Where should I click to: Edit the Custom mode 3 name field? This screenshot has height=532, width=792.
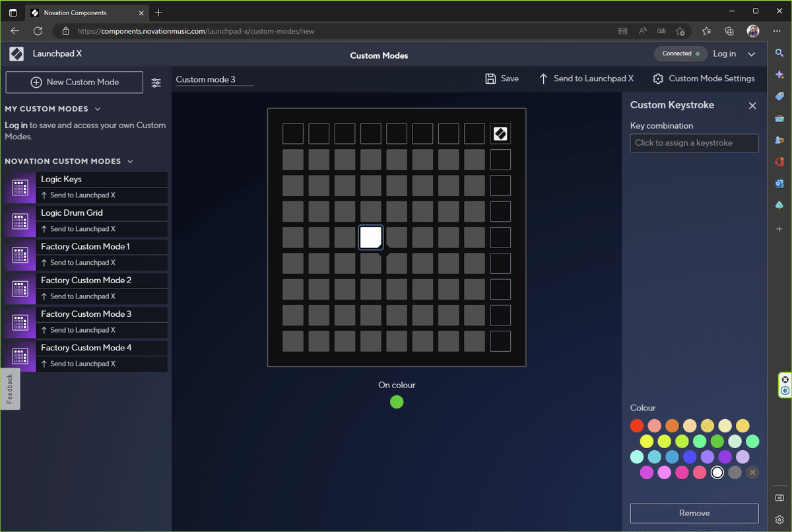(x=214, y=79)
